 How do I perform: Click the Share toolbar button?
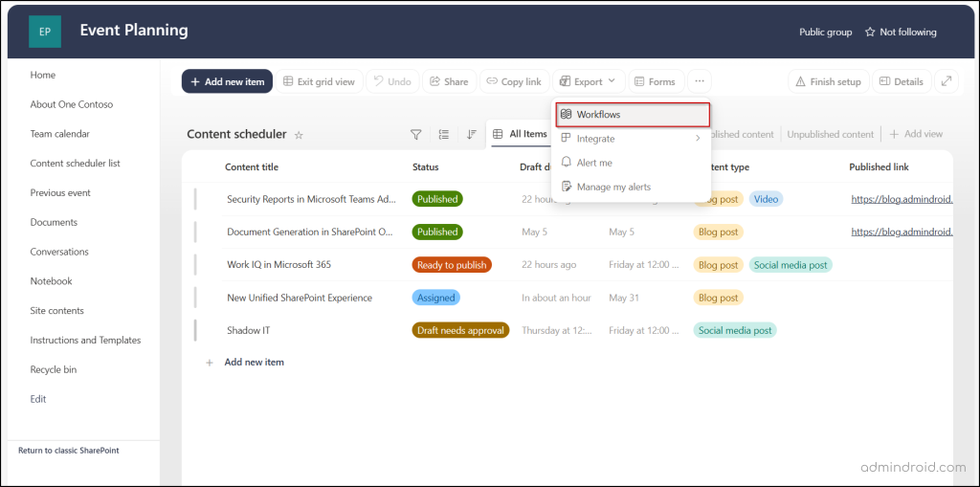(x=450, y=81)
